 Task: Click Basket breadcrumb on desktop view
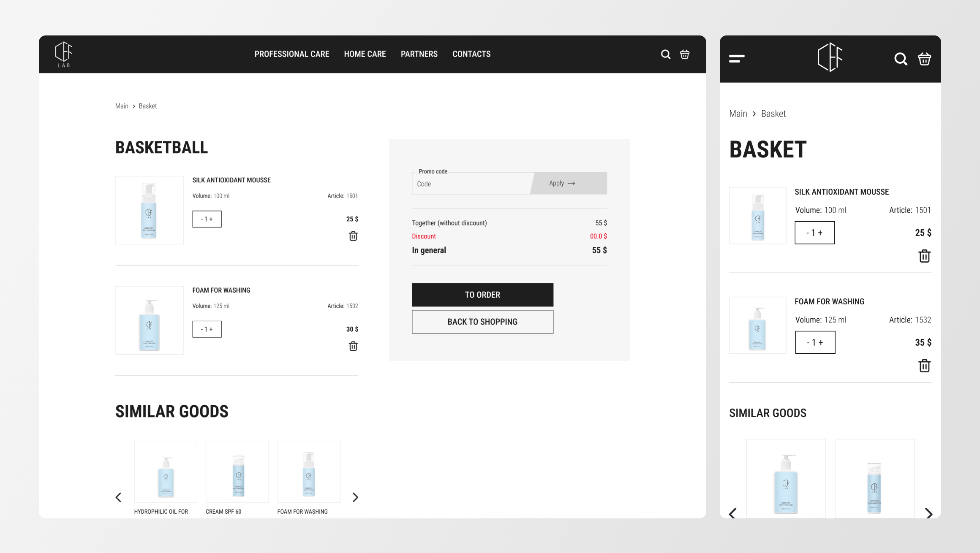(148, 106)
